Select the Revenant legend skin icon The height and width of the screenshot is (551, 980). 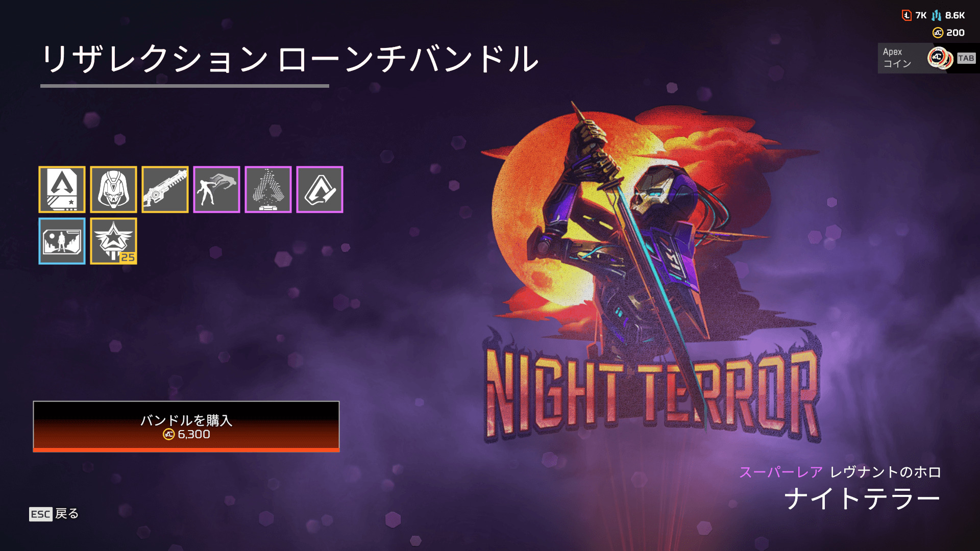click(113, 189)
